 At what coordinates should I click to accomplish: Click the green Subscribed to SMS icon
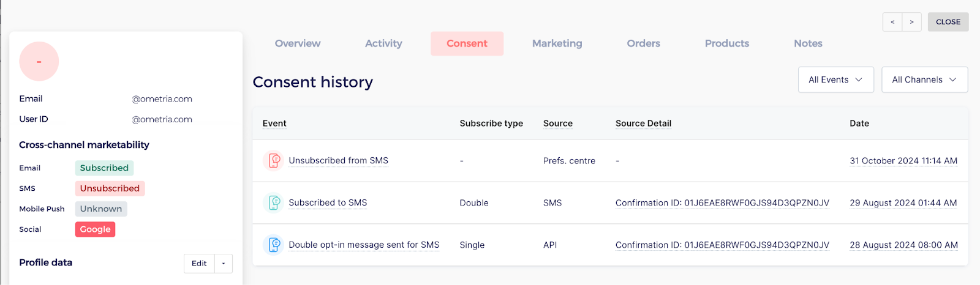(273, 203)
